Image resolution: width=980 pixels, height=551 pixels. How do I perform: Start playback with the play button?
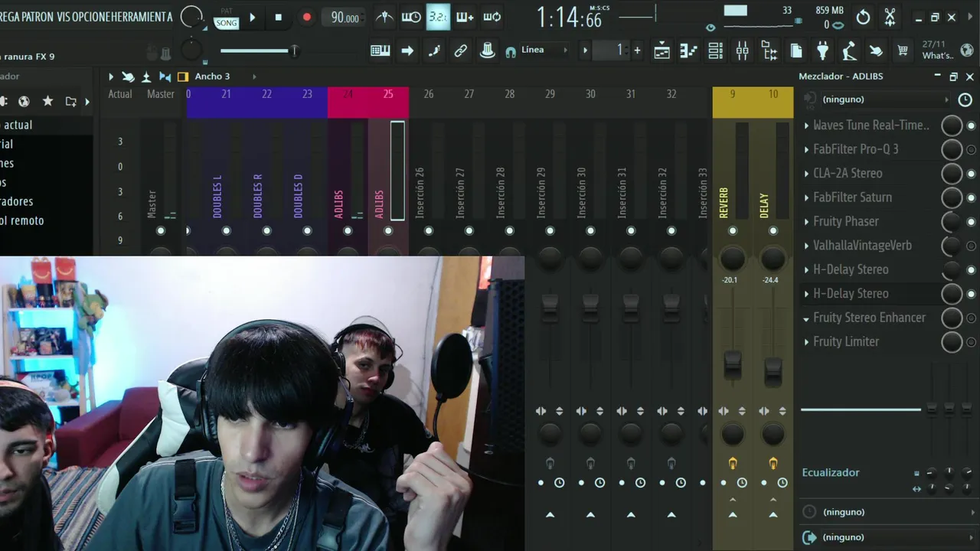pos(253,17)
